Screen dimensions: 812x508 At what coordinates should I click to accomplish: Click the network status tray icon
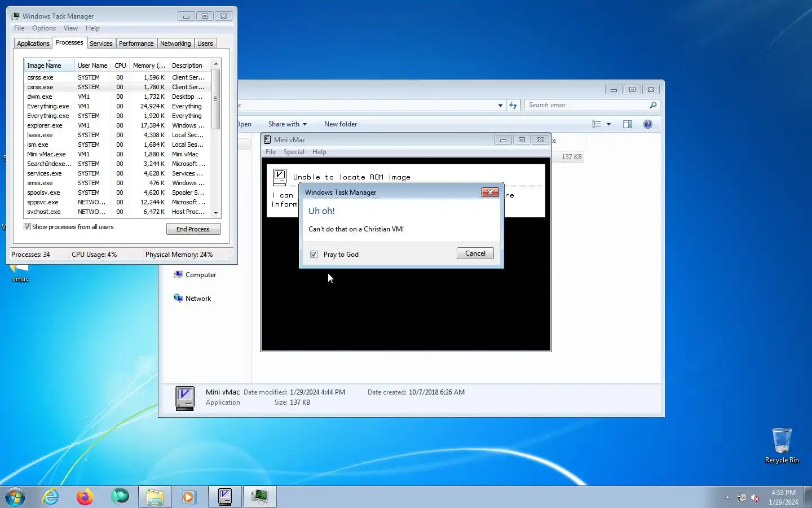(742, 497)
